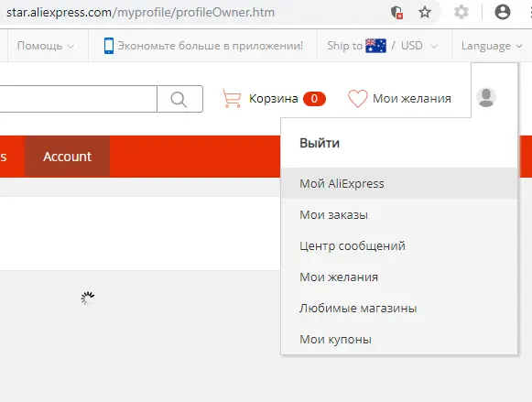Expand the Language dropdown

492,46
